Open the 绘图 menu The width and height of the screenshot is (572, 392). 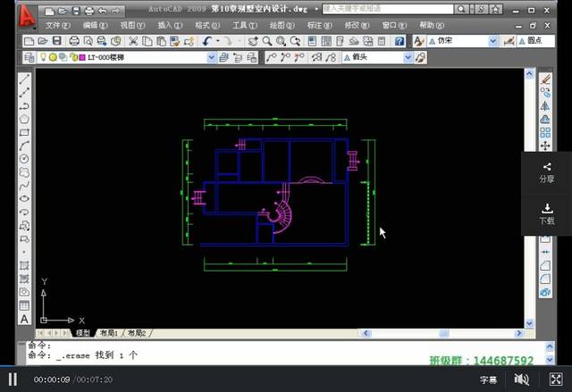coord(282,25)
